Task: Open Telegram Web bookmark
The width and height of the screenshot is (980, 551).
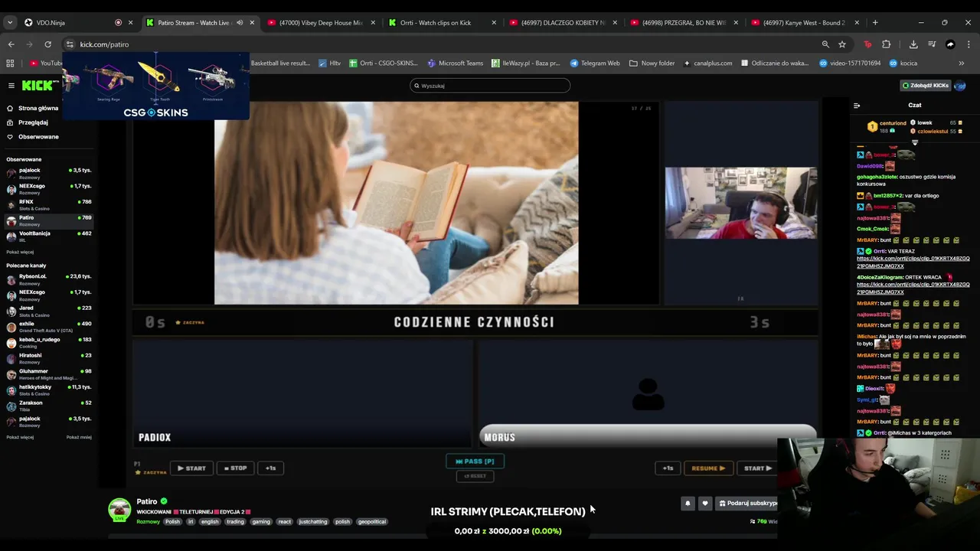Action: tap(595, 63)
